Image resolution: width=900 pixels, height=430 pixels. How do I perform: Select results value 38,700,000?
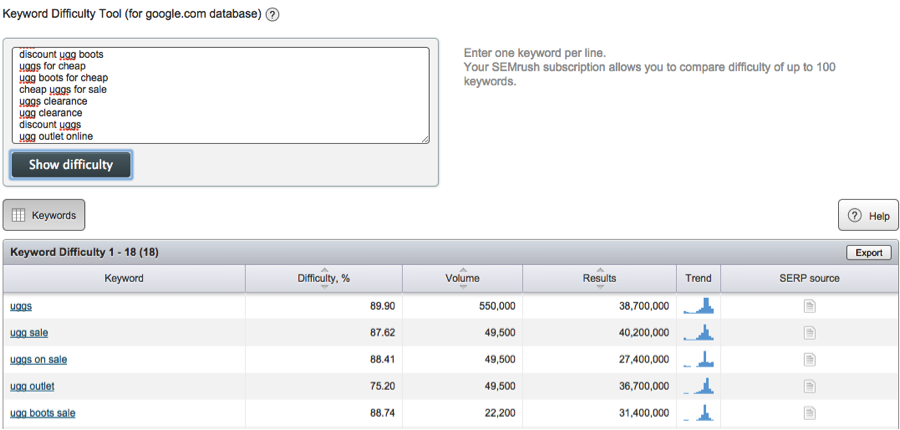(645, 307)
